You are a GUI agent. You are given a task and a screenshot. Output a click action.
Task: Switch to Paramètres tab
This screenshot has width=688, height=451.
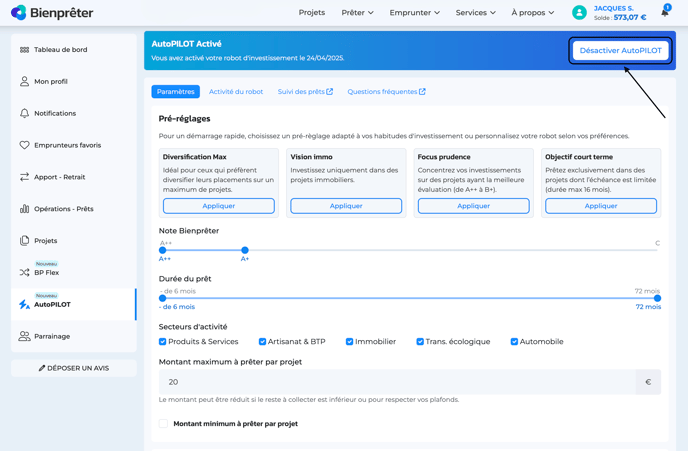pos(176,92)
